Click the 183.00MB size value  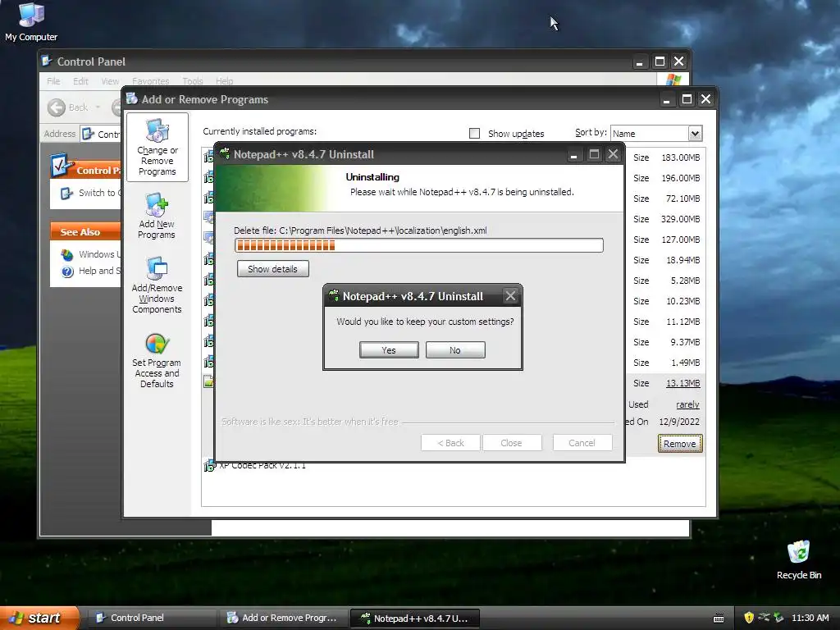pos(680,157)
